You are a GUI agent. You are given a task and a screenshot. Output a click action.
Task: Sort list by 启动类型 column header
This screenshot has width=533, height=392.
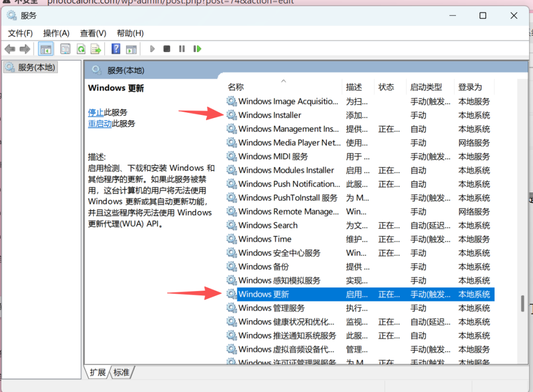point(426,87)
